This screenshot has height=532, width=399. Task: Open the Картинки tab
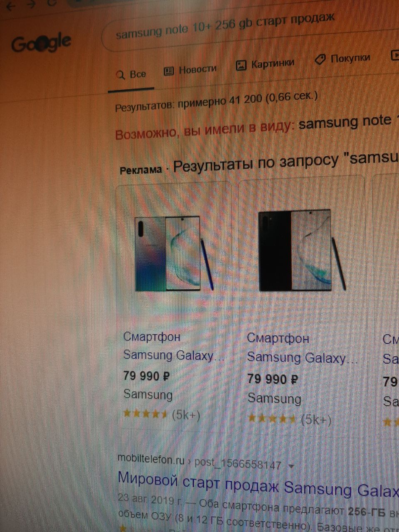click(265, 64)
